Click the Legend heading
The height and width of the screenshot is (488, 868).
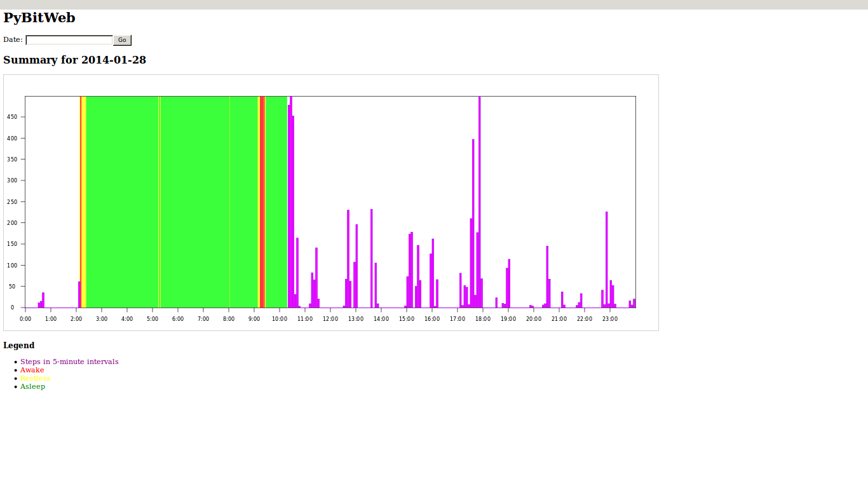coord(19,346)
